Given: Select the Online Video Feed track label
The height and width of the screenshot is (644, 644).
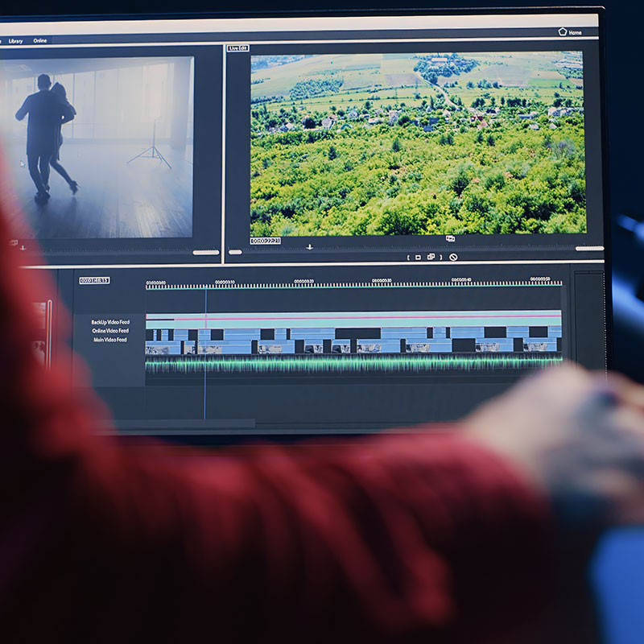Looking at the screenshot, I should [110, 331].
